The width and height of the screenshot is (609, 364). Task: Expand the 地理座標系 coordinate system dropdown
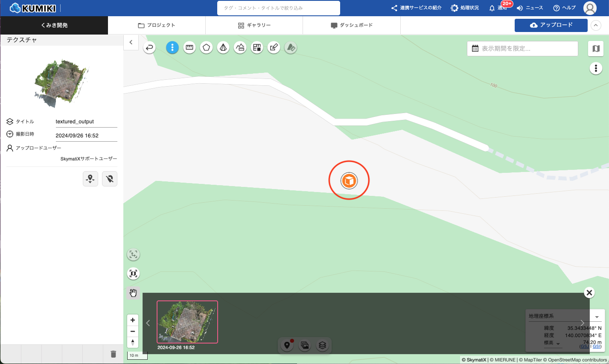[x=597, y=317]
